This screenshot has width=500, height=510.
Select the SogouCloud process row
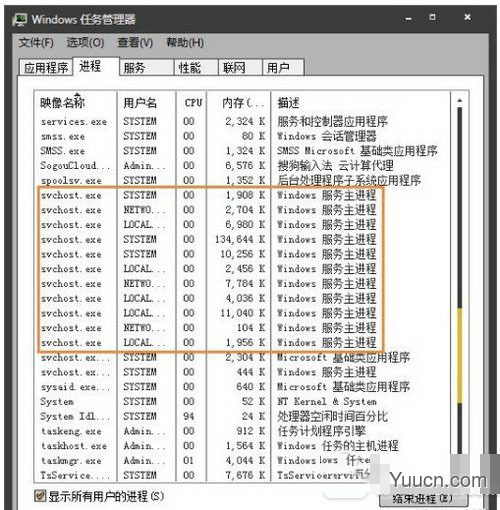pyautogui.click(x=242, y=165)
